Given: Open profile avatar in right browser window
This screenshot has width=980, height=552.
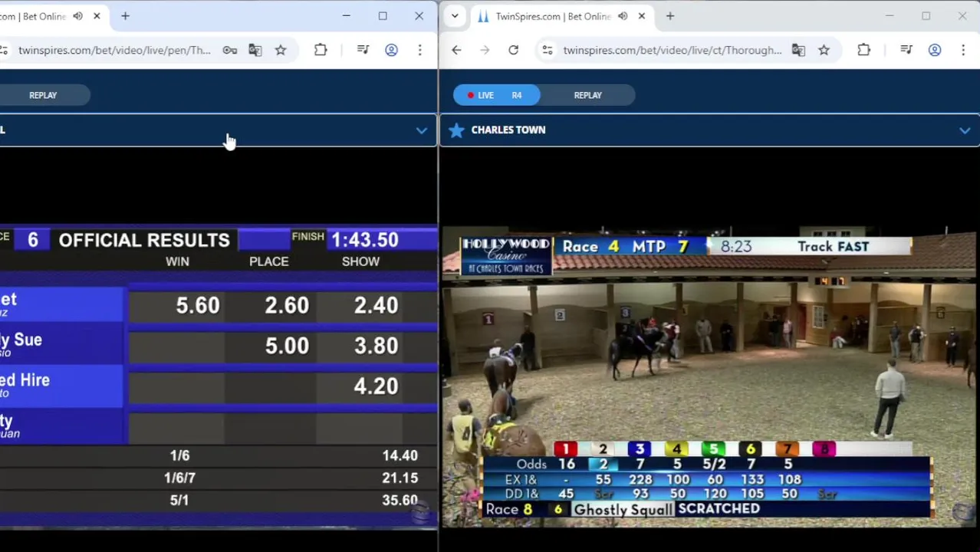Looking at the screenshot, I should (x=935, y=51).
